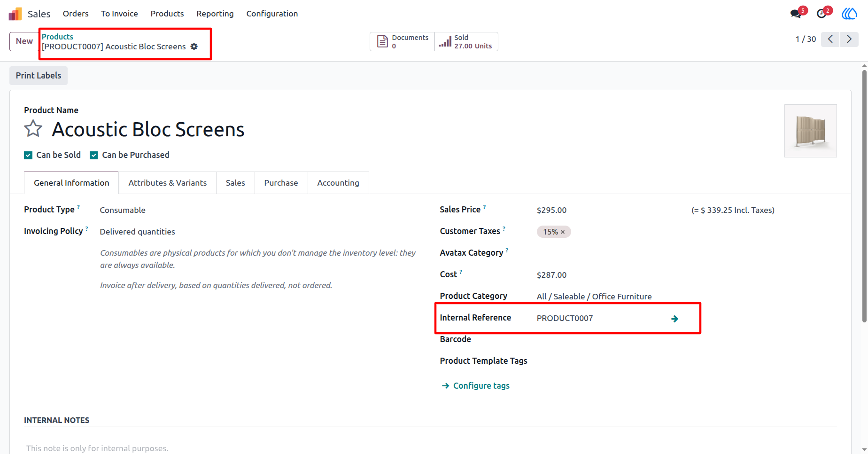Open the Products menu in top bar

point(167,14)
